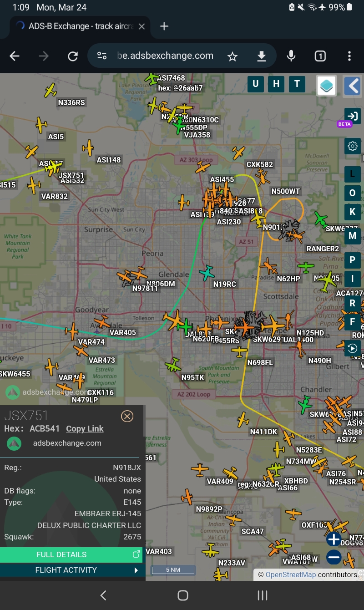Toggle the P map option button
Viewport: 364px width, 610px height.
(x=352, y=260)
